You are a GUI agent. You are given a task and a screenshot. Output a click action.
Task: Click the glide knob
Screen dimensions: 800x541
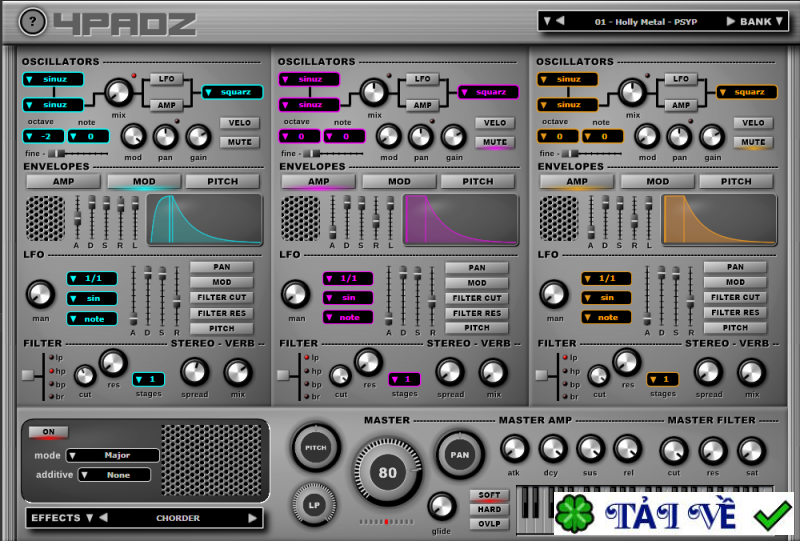[x=442, y=506]
